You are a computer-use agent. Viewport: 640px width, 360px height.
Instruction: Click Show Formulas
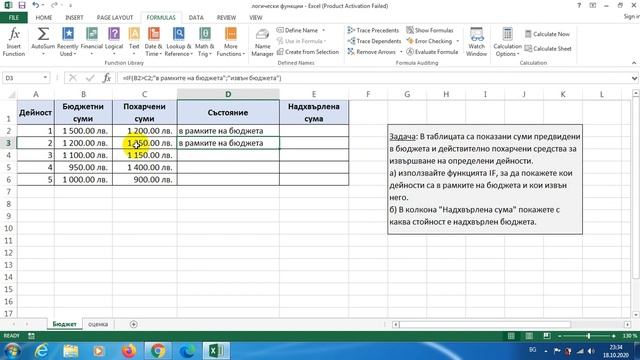(x=429, y=30)
